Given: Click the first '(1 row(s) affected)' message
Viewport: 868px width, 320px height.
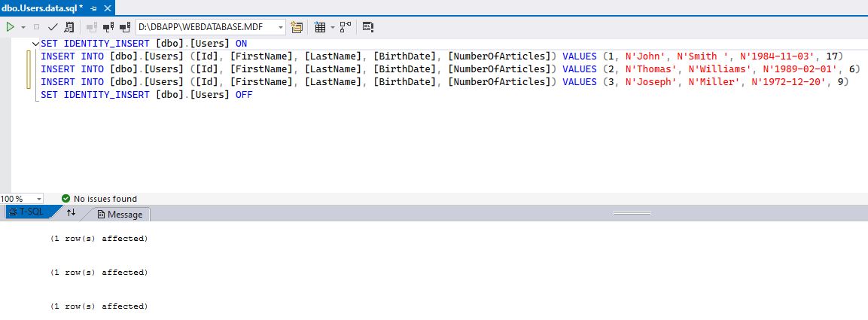Looking at the screenshot, I should pyautogui.click(x=99, y=239).
